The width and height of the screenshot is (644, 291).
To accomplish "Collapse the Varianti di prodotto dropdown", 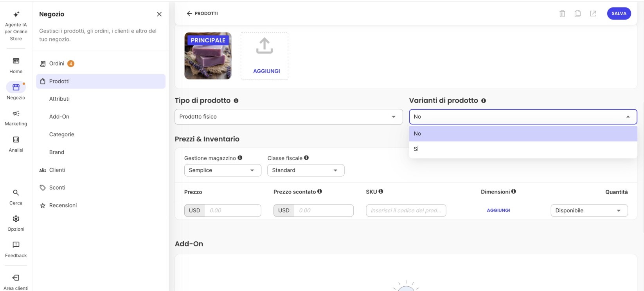I will (x=523, y=117).
